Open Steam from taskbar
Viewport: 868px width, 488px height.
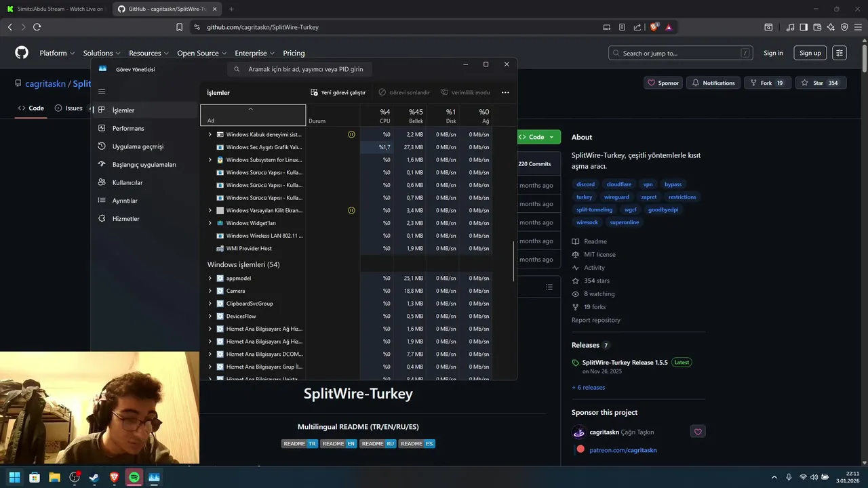[94, 477]
